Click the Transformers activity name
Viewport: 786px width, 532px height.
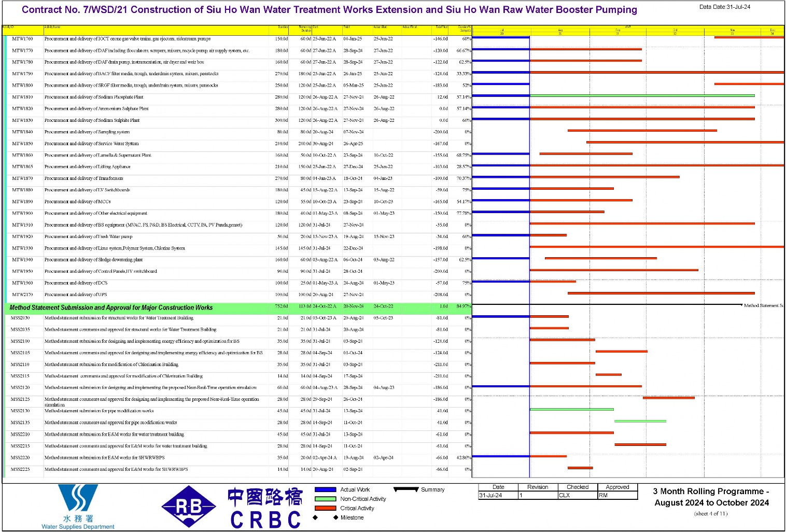click(x=83, y=178)
